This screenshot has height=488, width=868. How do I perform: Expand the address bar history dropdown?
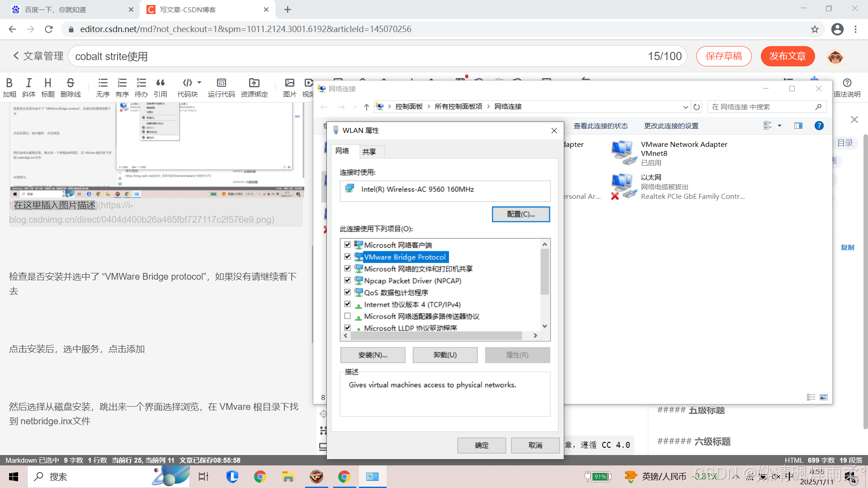pyautogui.click(x=685, y=107)
